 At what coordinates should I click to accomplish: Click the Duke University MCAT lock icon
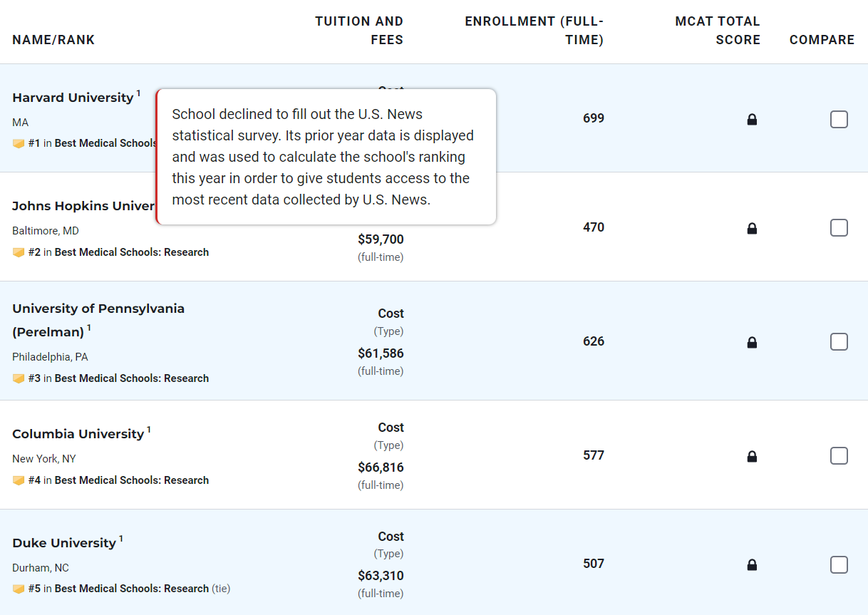click(x=752, y=565)
